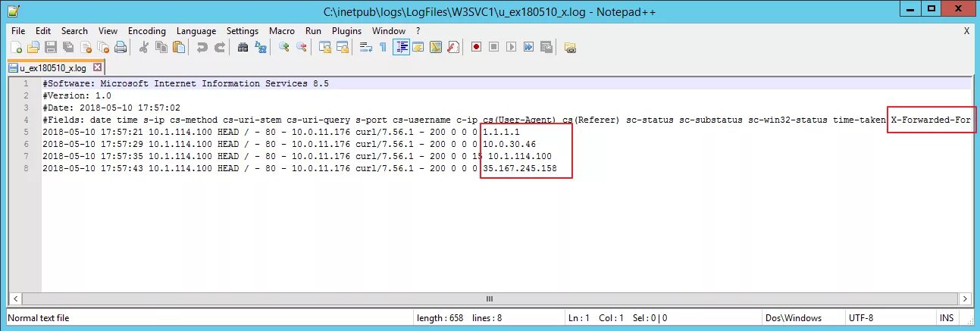Open the Search menu
This screenshot has width=980, height=331.
pos(74,31)
